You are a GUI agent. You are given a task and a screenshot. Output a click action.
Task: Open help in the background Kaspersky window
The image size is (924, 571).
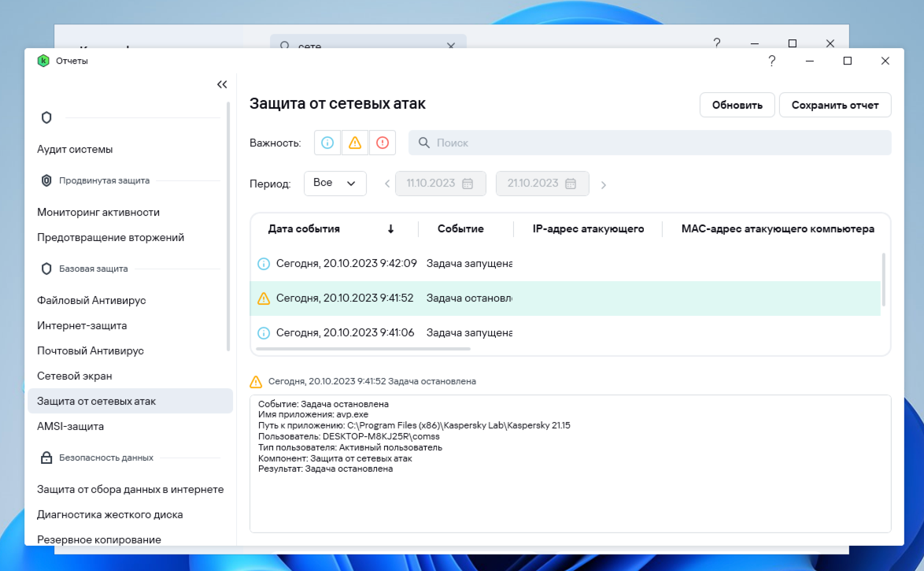[716, 43]
